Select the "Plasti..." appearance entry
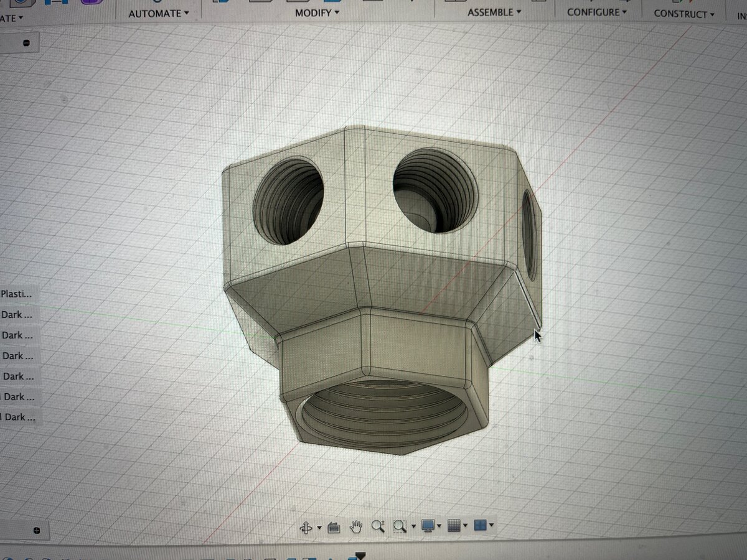 [17, 294]
